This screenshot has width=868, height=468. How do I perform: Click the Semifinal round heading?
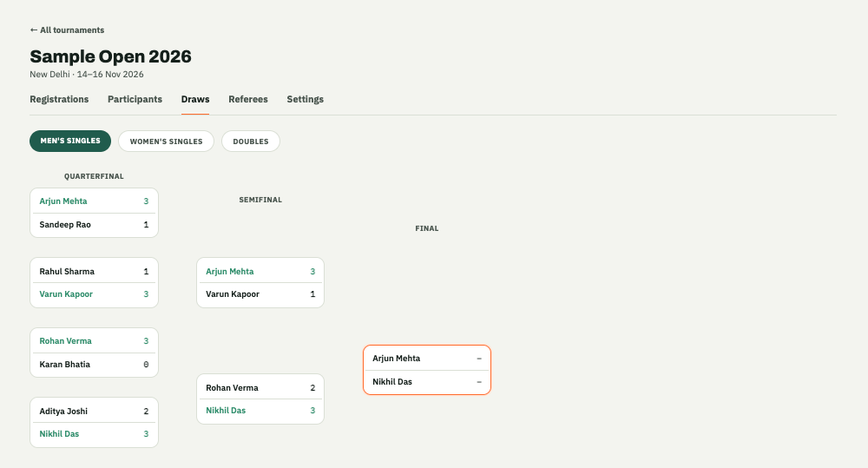tap(260, 200)
